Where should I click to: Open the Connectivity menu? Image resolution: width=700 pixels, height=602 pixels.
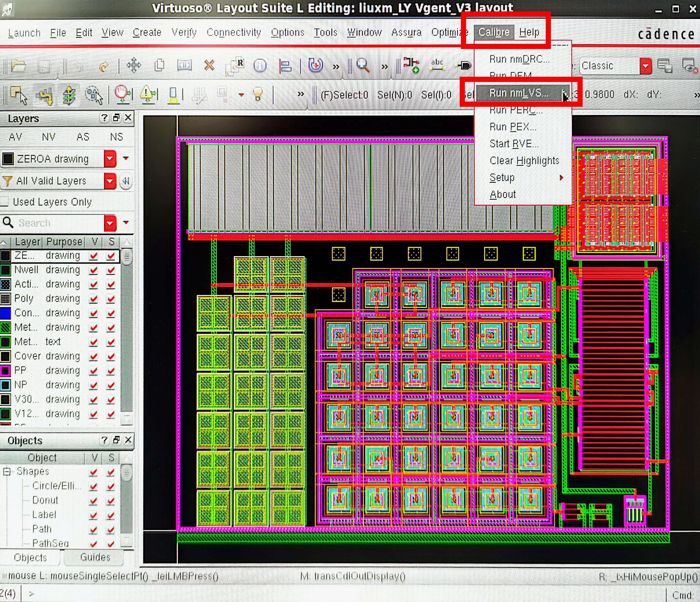233,32
